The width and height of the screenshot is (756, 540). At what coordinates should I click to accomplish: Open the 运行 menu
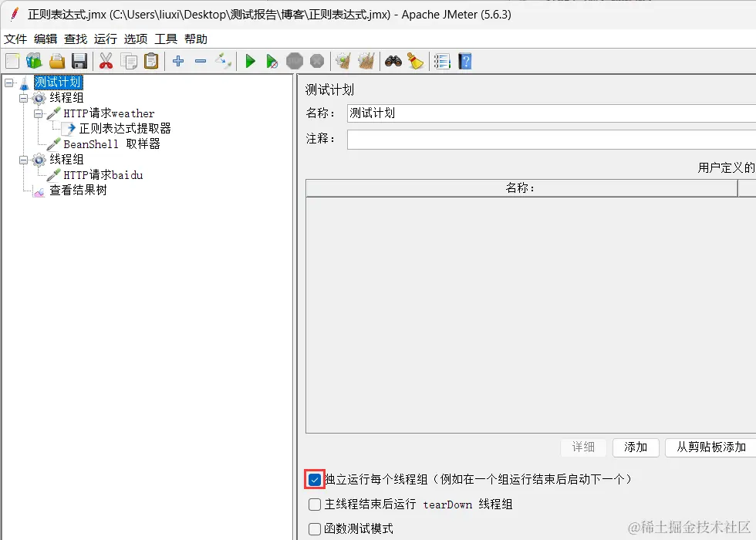pyautogui.click(x=106, y=39)
